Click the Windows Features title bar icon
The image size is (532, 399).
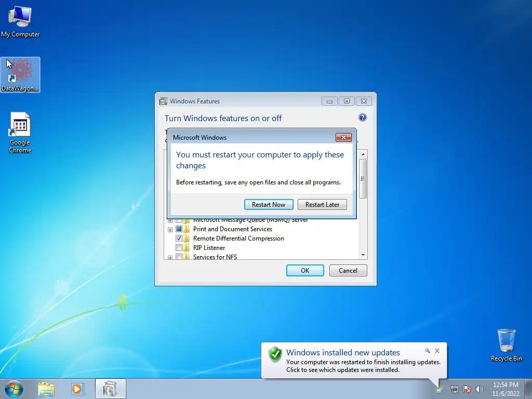click(164, 101)
